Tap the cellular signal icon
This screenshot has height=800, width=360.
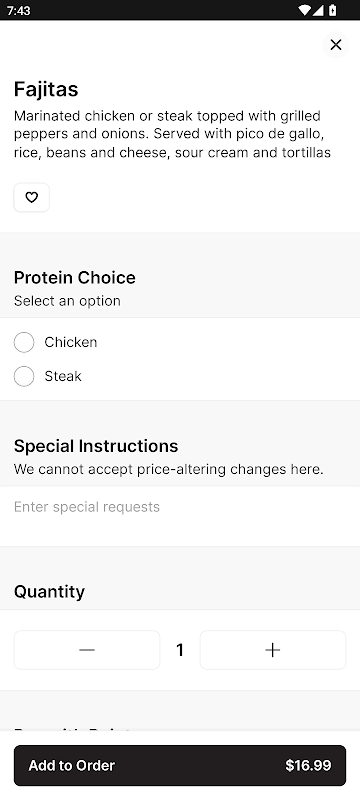pos(318,10)
